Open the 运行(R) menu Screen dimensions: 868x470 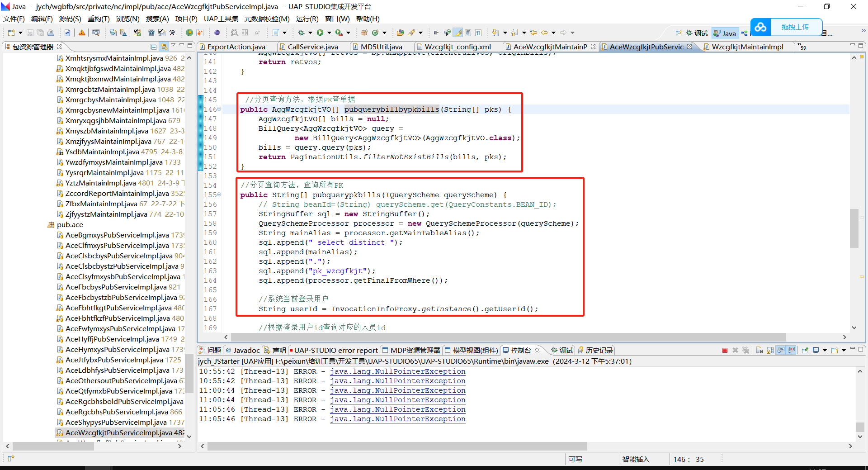point(307,19)
